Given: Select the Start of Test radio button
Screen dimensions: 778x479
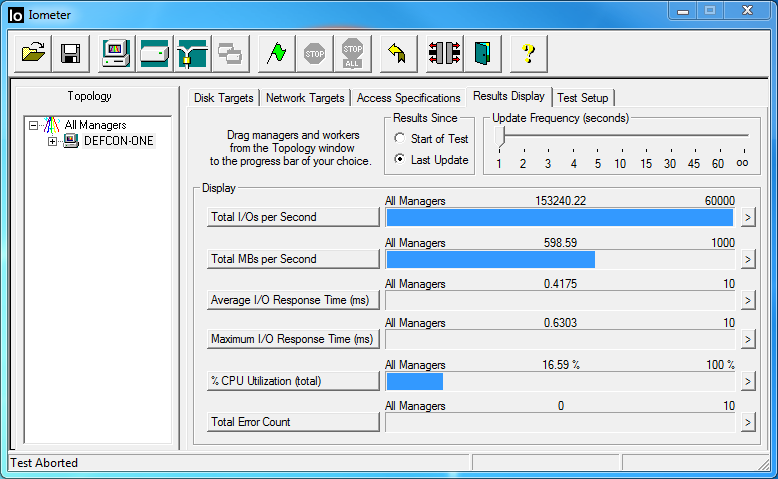Looking at the screenshot, I should [x=400, y=139].
